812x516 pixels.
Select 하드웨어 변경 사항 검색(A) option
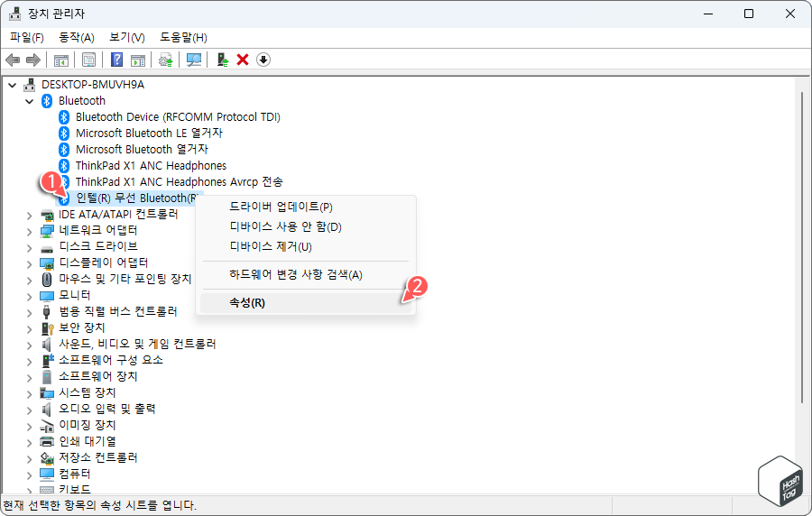click(x=306, y=275)
